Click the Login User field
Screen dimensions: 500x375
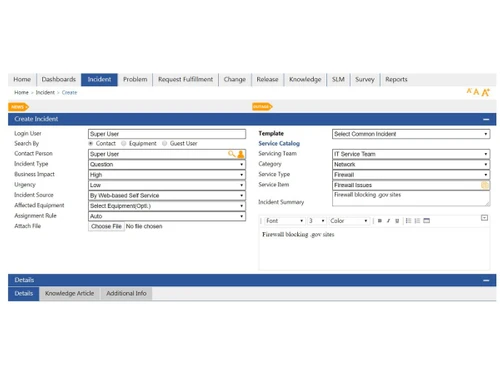(167, 134)
